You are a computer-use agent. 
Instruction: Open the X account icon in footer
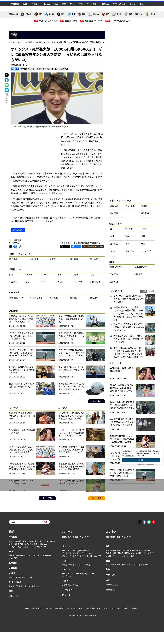click(140, 522)
